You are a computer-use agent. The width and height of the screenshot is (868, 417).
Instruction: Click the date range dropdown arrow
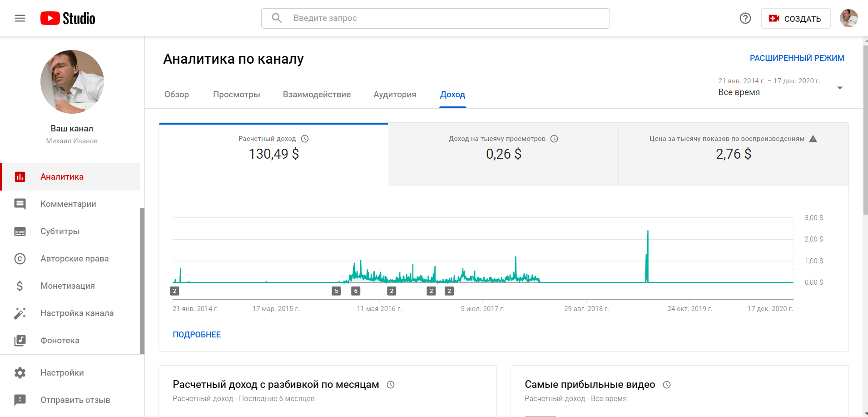(840, 88)
